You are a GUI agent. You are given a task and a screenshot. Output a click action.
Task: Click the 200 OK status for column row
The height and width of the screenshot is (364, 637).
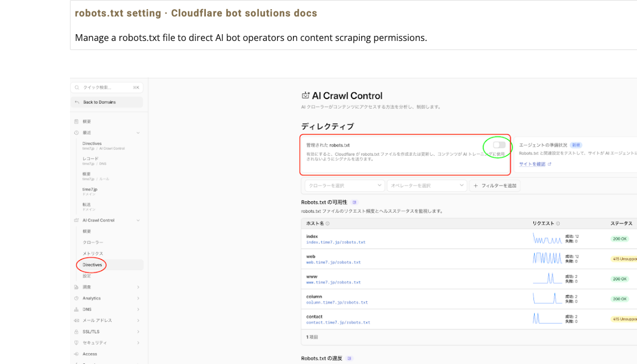[619, 299]
